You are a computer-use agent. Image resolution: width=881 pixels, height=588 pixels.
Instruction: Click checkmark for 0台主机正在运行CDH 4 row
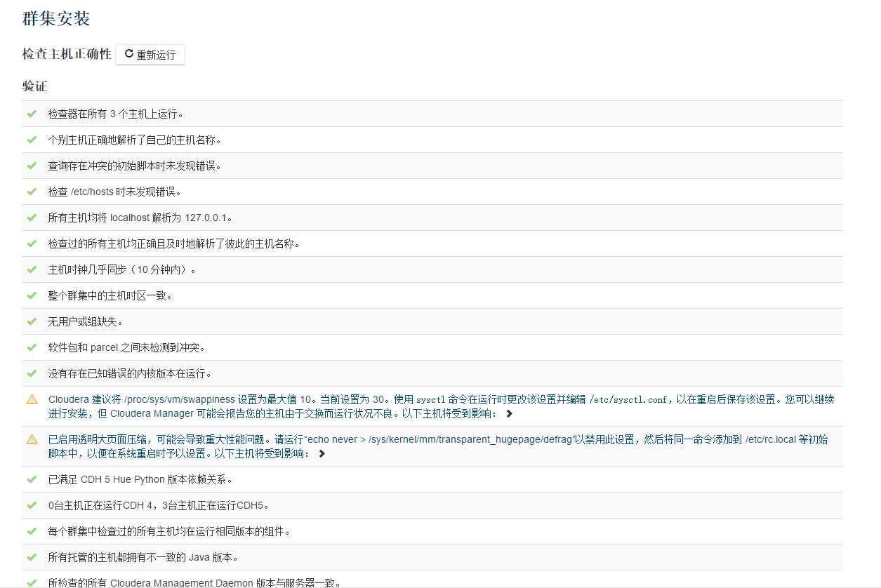(x=32, y=505)
